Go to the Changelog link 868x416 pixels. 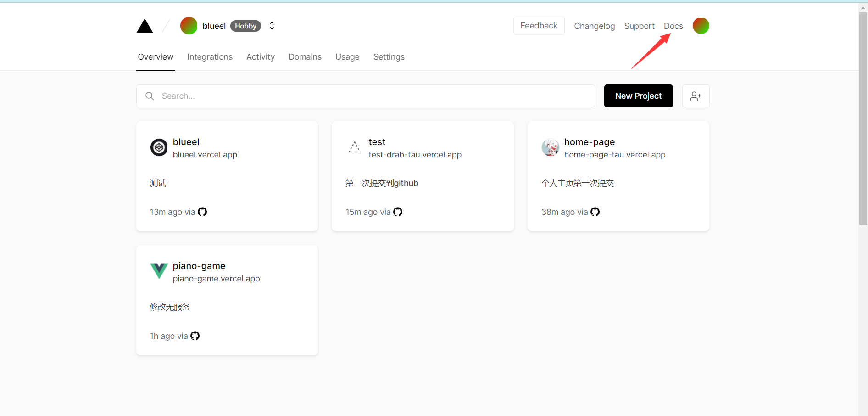tap(594, 26)
